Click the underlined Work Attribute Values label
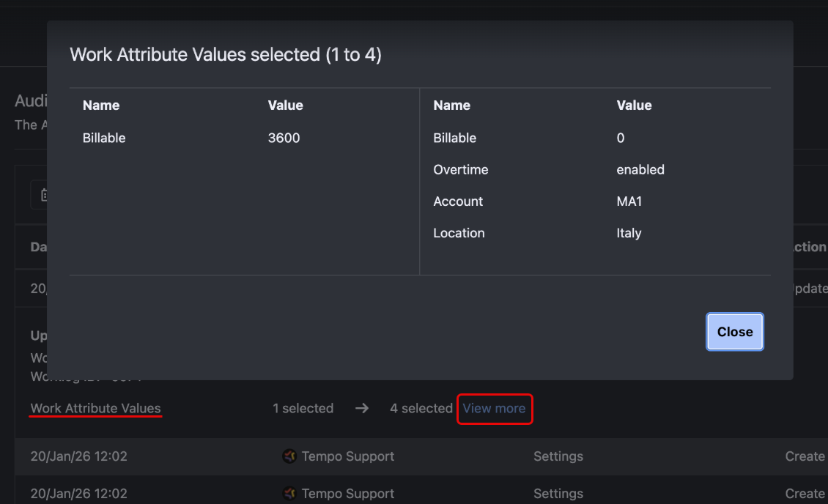Viewport: 828px width, 504px height. [95, 409]
